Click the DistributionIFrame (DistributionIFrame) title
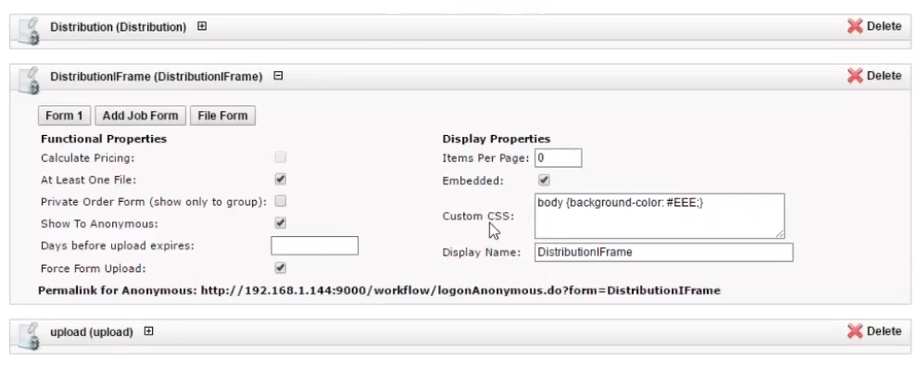921x365 pixels. coord(156,76)
